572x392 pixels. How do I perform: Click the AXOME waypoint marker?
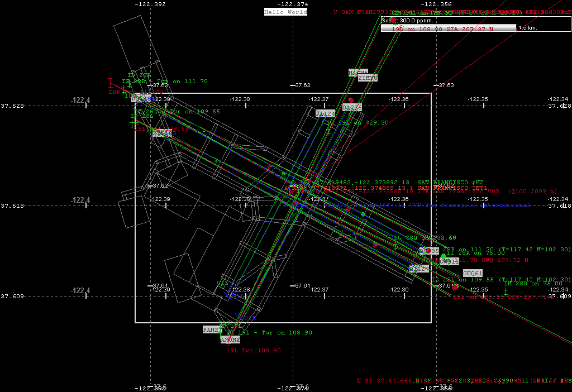point(230,340)
